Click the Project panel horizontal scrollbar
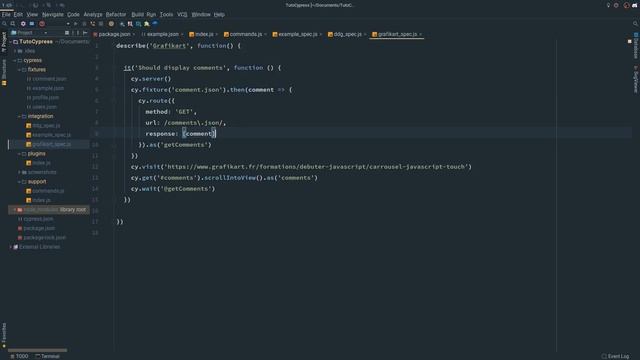This screenshot has height=360, width=640. point(38,350)
